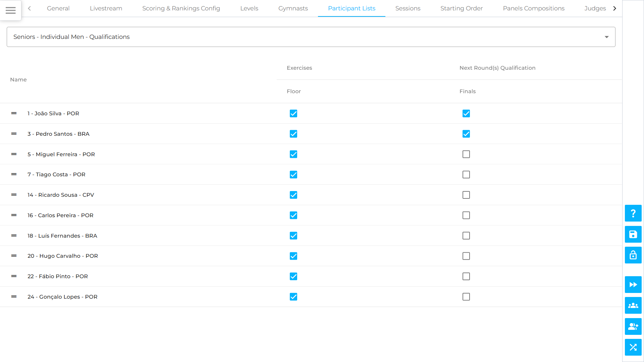644x362 pixels.
Task: Uncheck Floor exercise for Pedro Santos
Action: click(x=293, y=134)
